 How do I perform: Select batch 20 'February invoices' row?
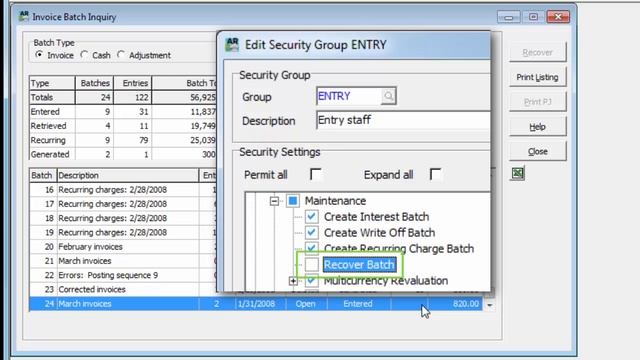[x=123, y=247]
